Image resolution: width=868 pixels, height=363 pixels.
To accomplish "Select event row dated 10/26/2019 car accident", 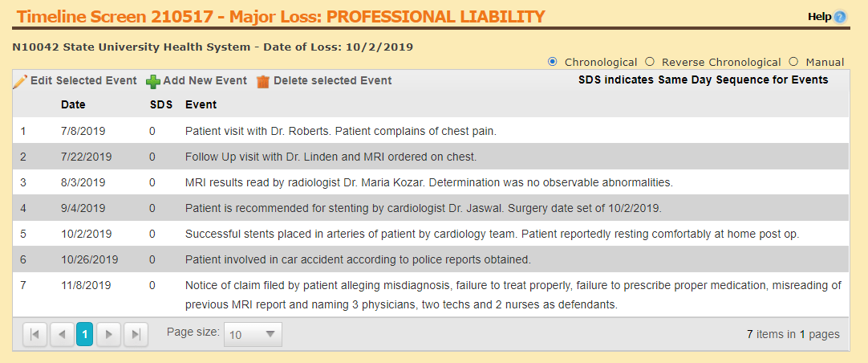I will pyautogui.click(x=358, y=259).
